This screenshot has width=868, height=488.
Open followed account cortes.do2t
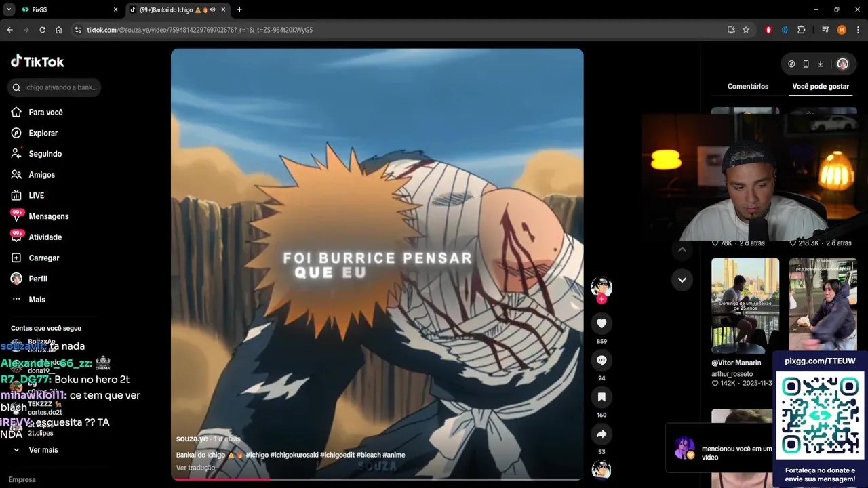[45, 412]
